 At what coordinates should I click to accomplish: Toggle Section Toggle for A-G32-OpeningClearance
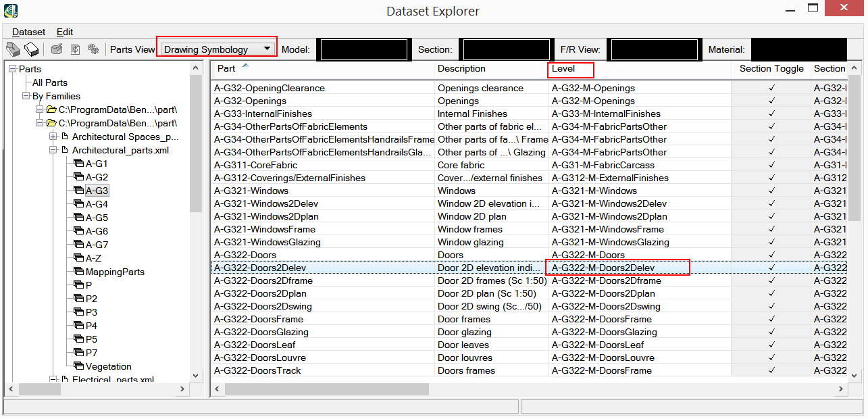pyautogui.click(x=771, y=88)
